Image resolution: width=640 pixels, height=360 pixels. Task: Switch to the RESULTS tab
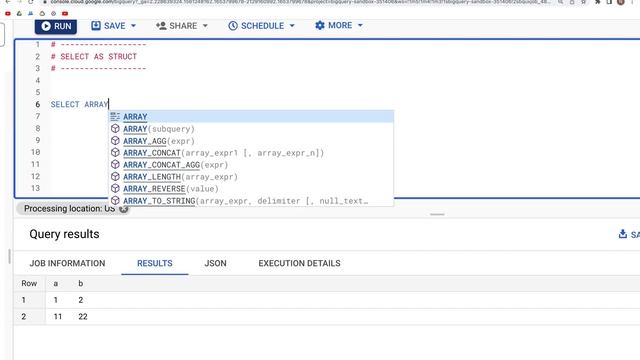(155, 263)
